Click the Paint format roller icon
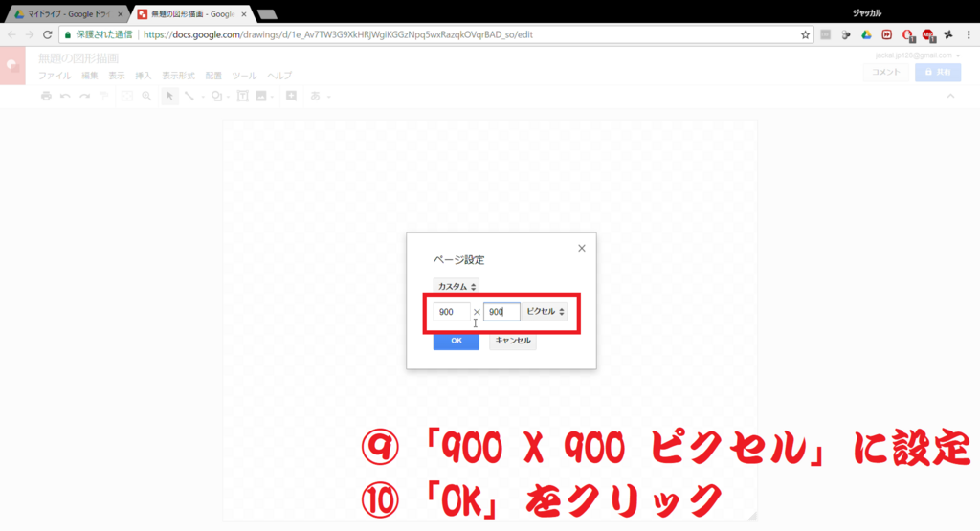This screenshot has height=531, width=980. (103, 96)
